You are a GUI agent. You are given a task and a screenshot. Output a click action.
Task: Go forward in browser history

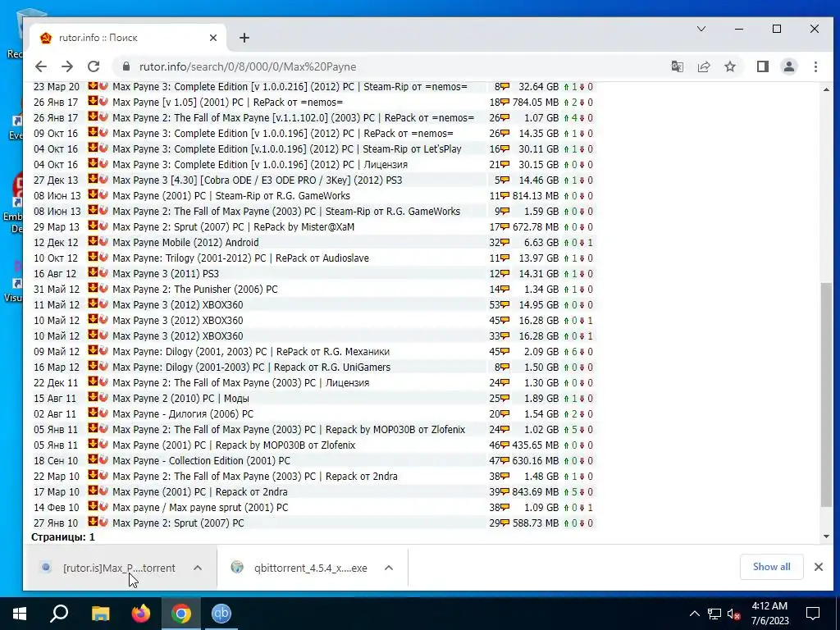pos(67,66)
